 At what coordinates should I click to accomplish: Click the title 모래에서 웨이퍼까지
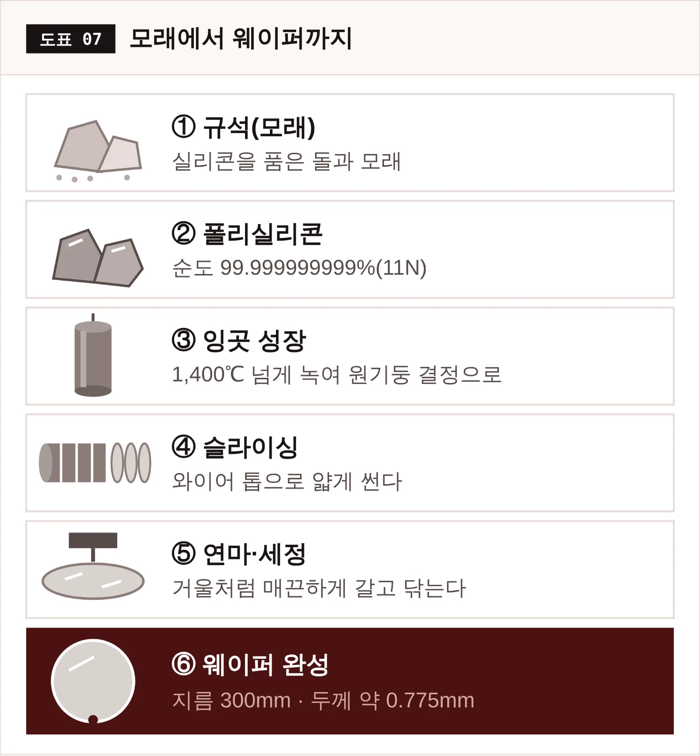coord(241,39)
